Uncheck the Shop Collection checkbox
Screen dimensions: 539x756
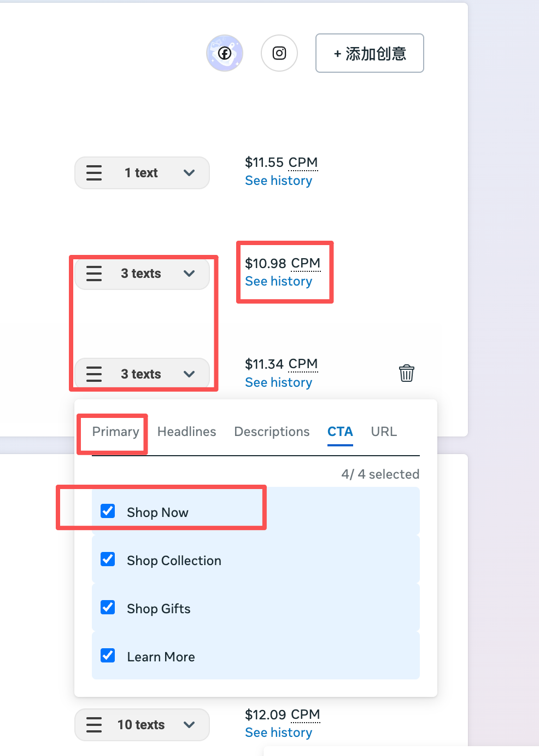point(108,559)
